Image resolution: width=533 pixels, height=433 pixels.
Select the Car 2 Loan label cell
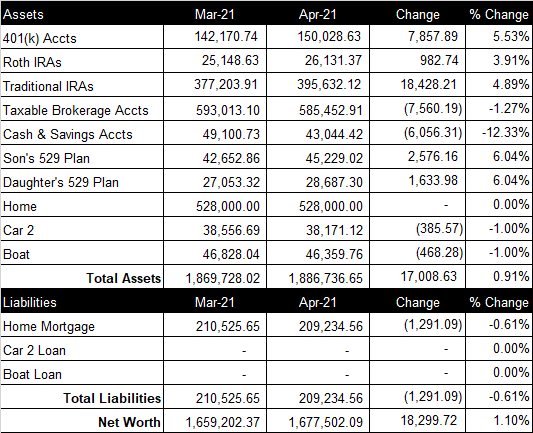[x=82, y=349]
